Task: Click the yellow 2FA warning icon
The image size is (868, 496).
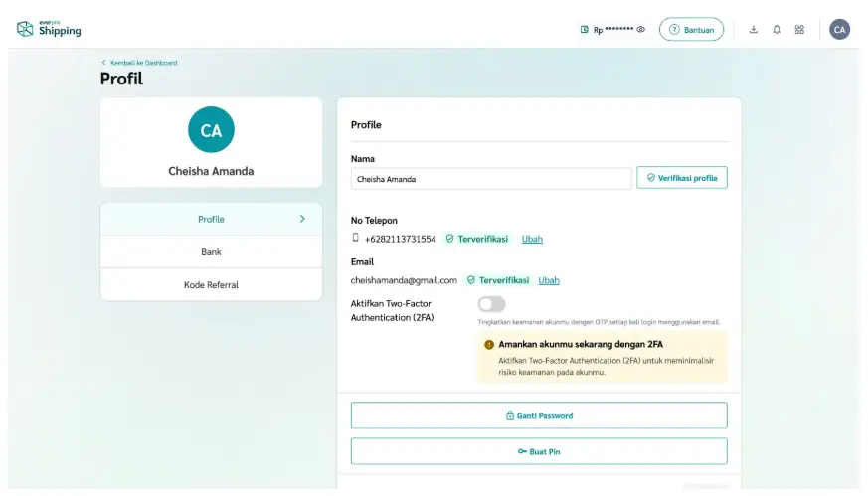Action: [x=489, y=345]
